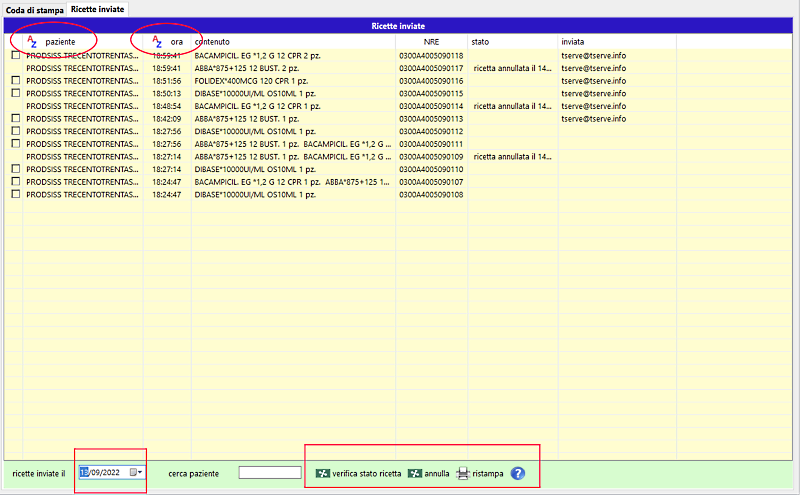Tick the checkbox for the 18:59:41 BACAMPICIL row
Viewport: 800px width, 495px height.
pyautogui.click(x=15, y=56)
